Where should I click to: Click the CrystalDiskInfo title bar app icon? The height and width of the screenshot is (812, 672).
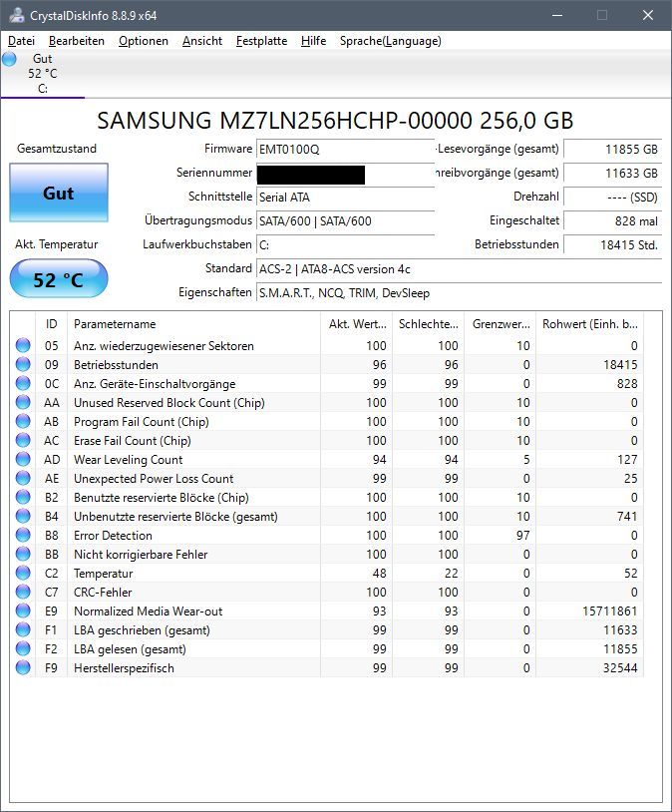coord(16,16)
